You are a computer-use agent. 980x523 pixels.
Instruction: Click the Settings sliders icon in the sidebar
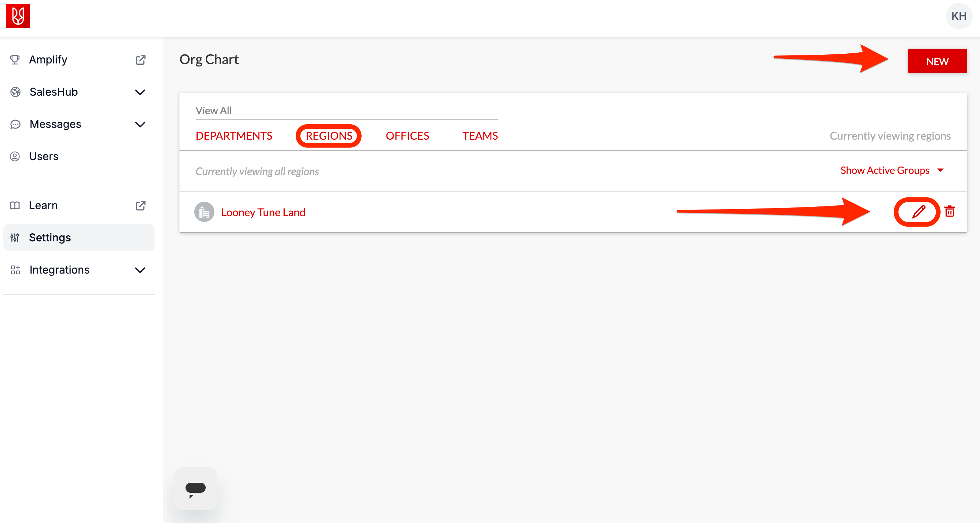coord(15,238)
